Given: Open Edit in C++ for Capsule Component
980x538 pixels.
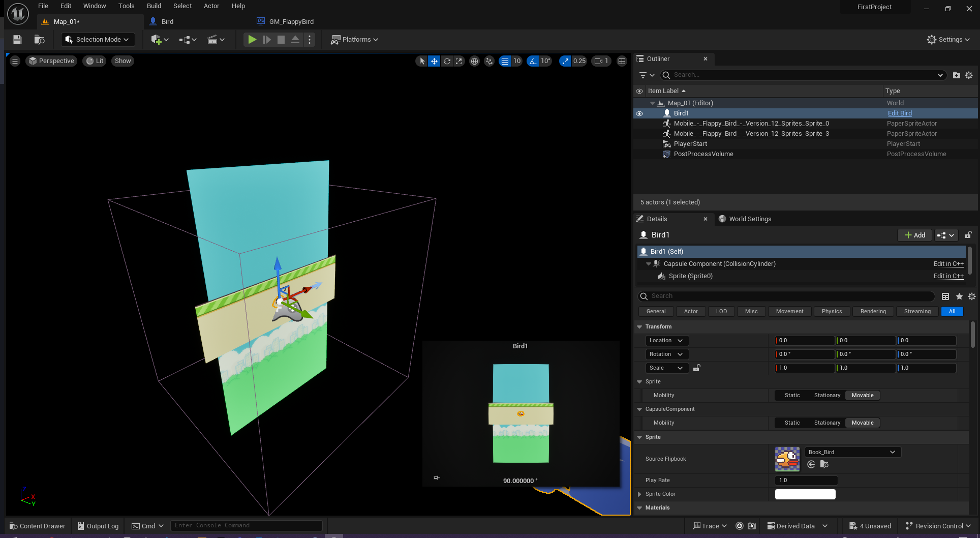Looking at the screenshot, I should coord(948,264).
